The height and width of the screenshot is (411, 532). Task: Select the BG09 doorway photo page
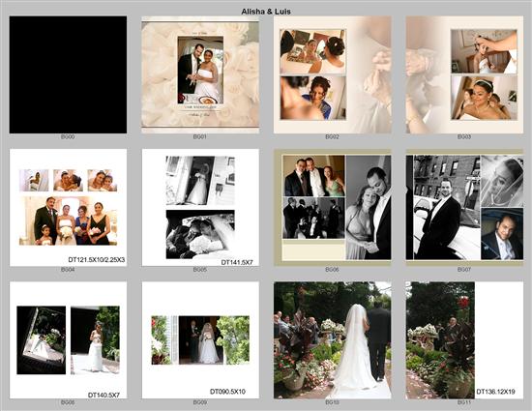200,339
